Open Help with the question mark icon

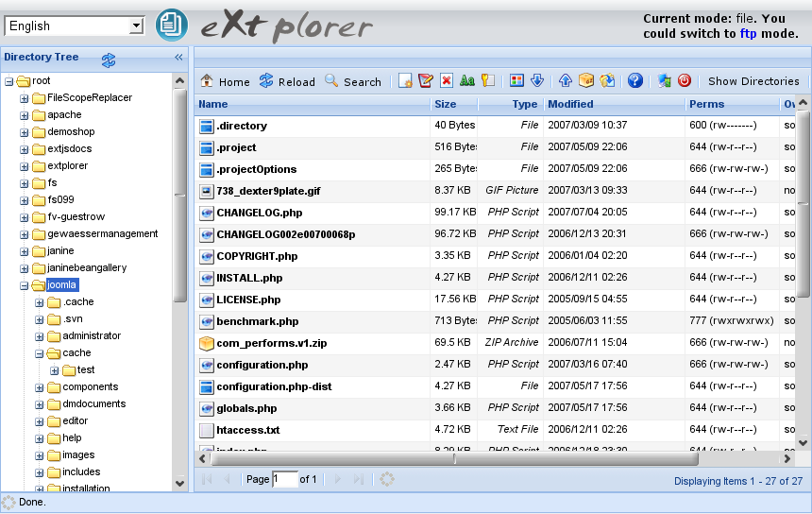click(x=635, y=81)
